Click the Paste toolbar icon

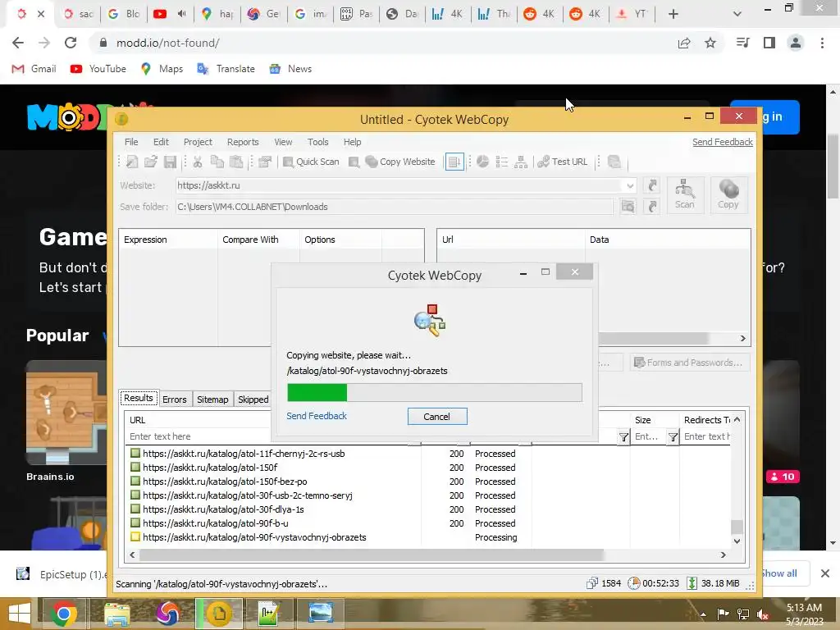(236, 162)
